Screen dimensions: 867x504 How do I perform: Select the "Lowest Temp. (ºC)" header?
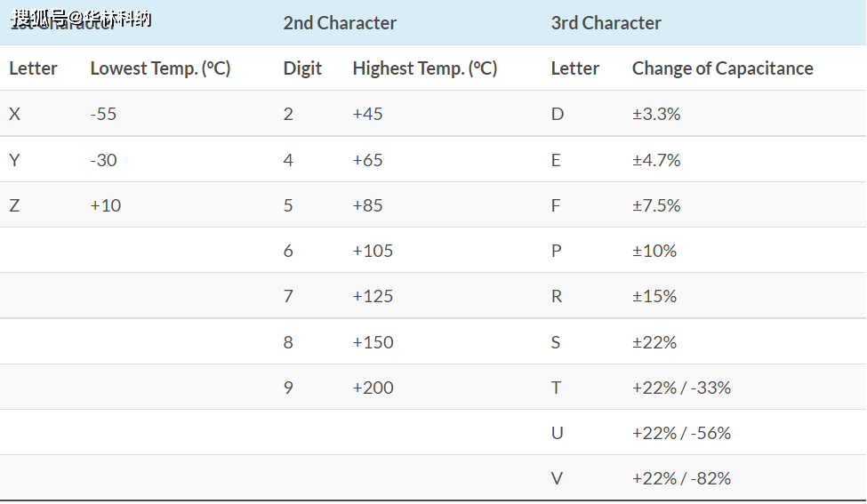160,68
